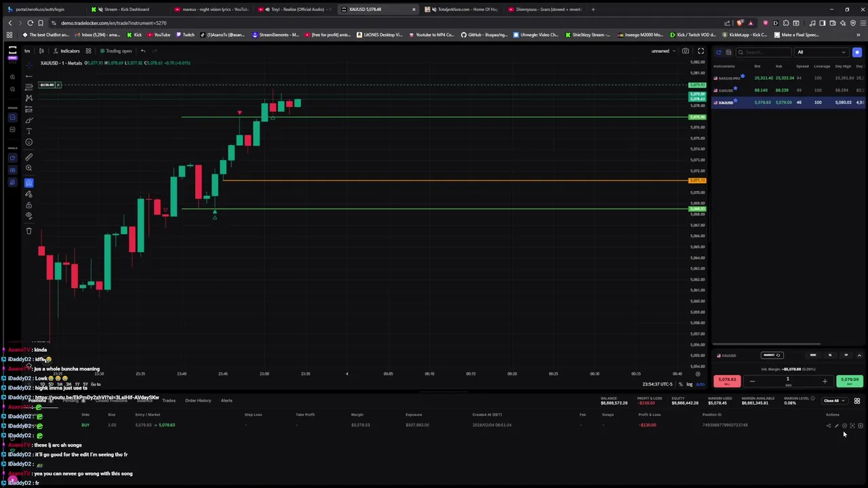Close the -$130.00 position label
Screen dimensions: 868x488
click(58, 85)
